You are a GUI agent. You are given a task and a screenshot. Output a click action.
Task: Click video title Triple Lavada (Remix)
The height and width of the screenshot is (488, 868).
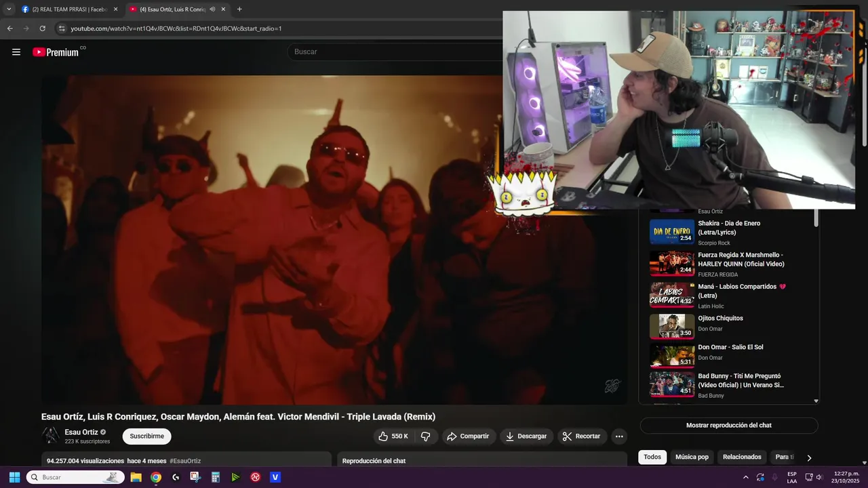pos(238,417)
